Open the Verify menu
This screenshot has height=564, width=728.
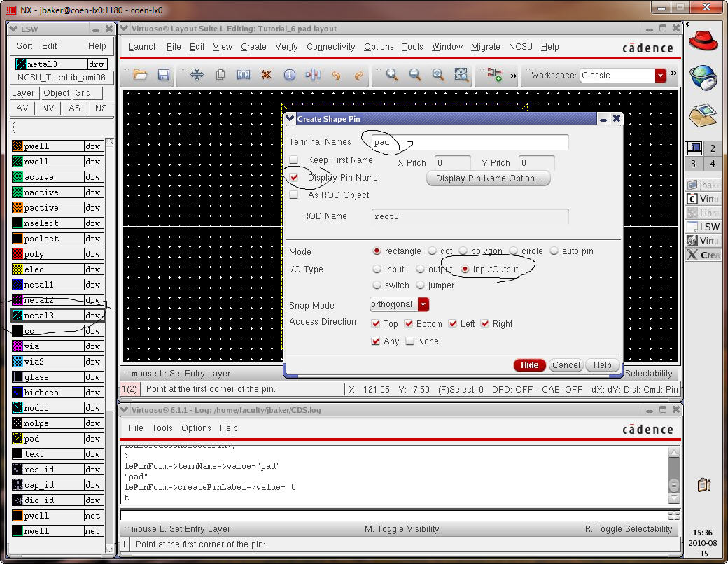pos(286,47)
